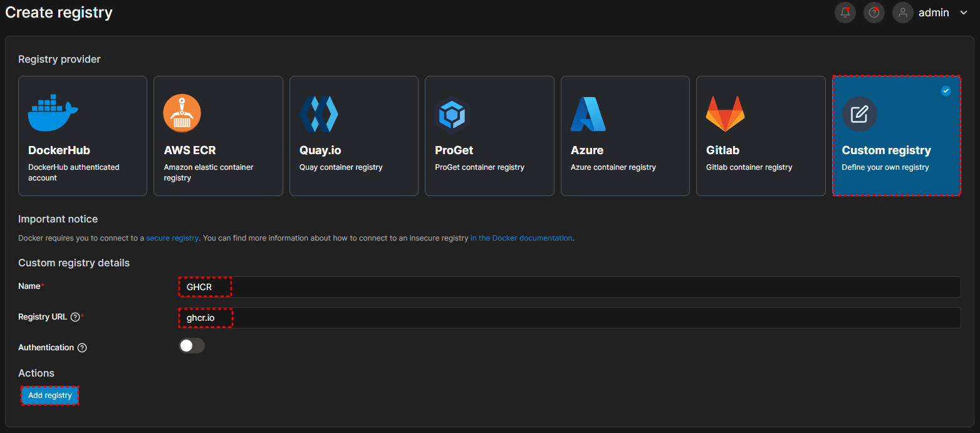980x433 pixels.
Task: Click the Actions heading text
Action: (x=36, y=373)
